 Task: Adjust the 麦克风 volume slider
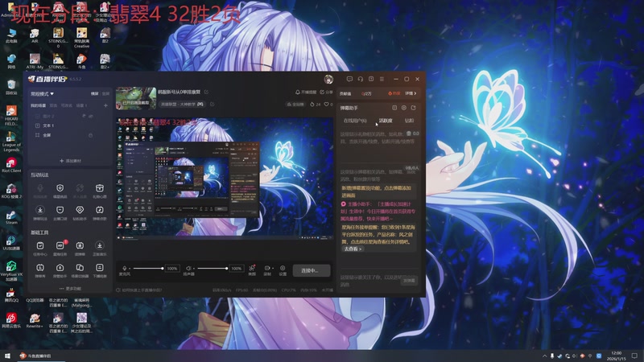click(x=148, y=269)
